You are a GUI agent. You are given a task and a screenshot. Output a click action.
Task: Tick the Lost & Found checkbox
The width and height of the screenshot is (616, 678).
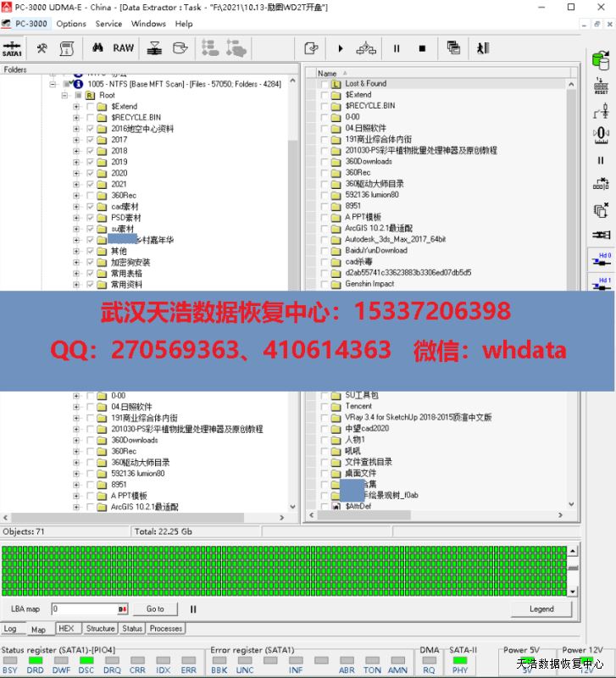click(324, 84)
